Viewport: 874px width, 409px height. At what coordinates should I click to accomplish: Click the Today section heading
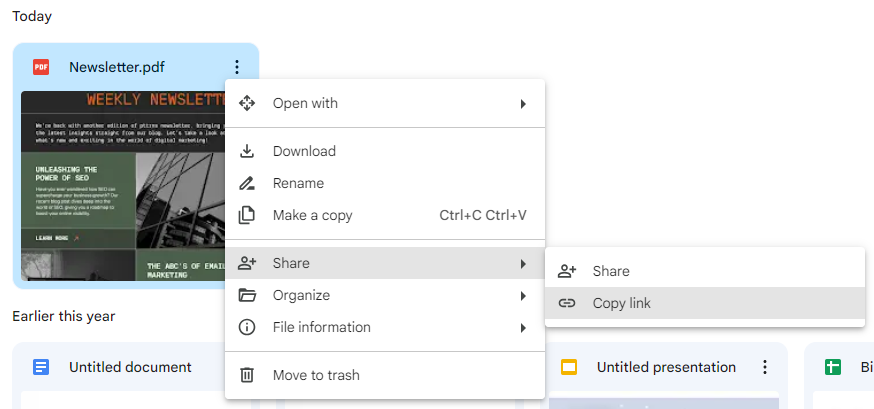[x=32, y=16]
